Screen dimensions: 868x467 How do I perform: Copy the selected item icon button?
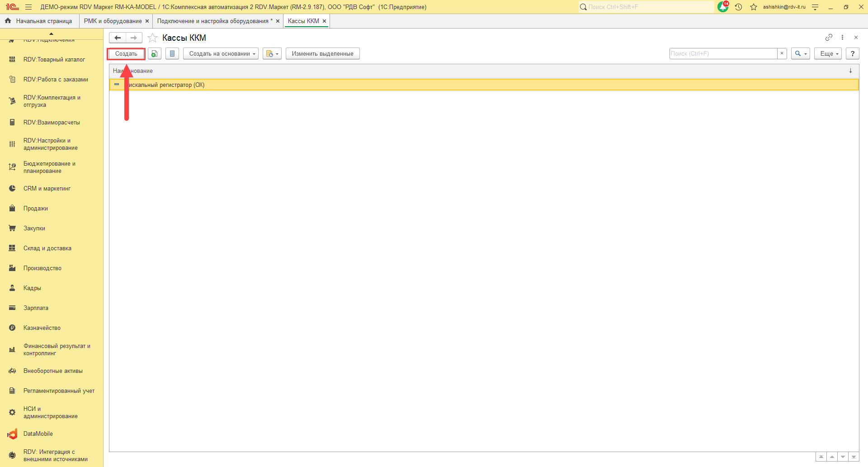point(155,53)
